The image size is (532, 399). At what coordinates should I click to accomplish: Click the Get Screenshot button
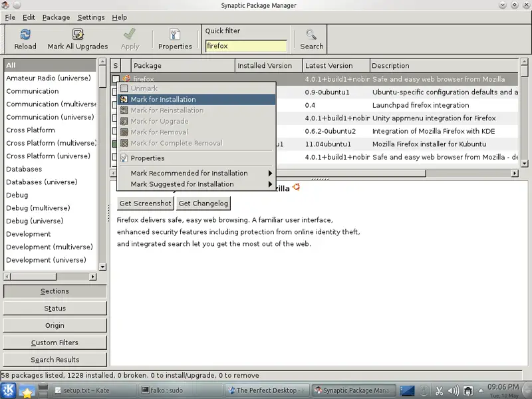point(145,203)
